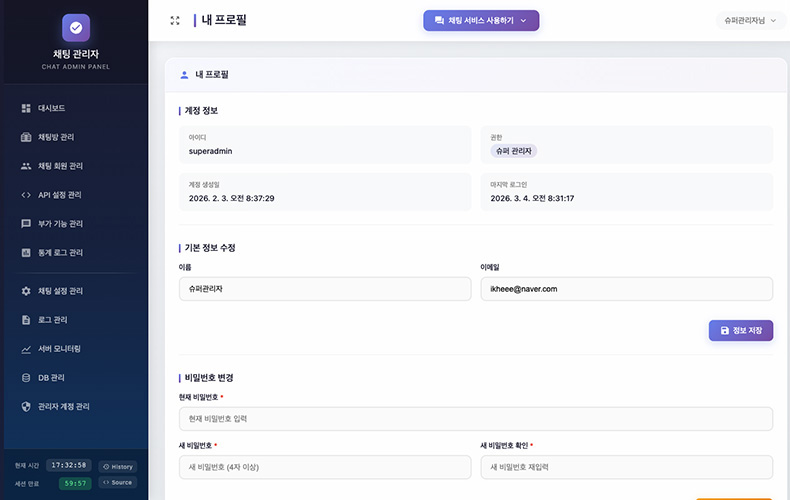The width and height of the screenshot is (790, 500).
Task: Open the 슈퍼관리자님 user dropdown
Action: (x=750, y=21)
